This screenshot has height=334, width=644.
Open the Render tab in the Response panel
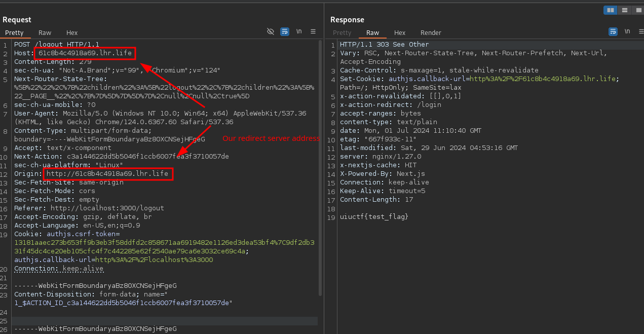[x=431, y=32]
